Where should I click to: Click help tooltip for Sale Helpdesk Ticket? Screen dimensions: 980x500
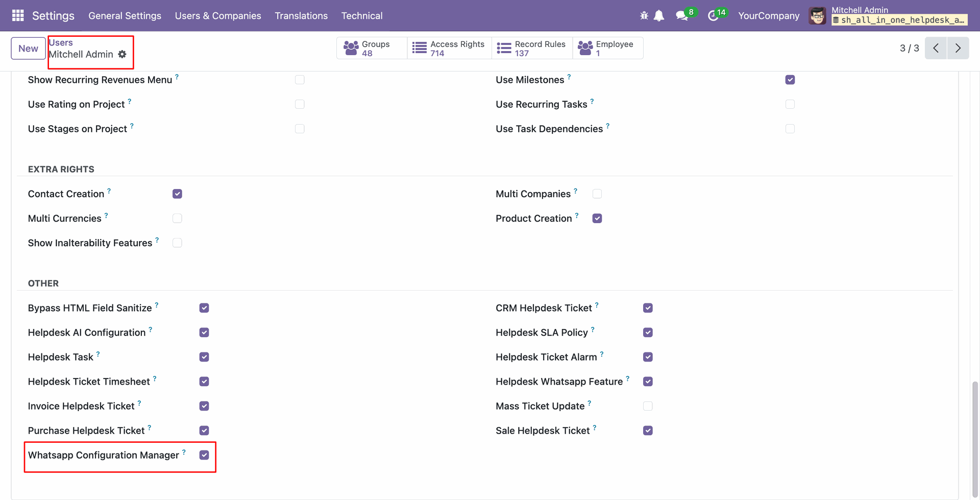click(595, 427)
